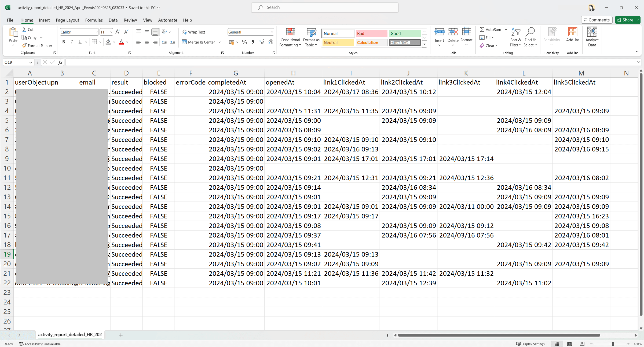Screen dimensions: 644x347
Task: Switch to Page Layout view in the status bar
Action: (569, 344)
